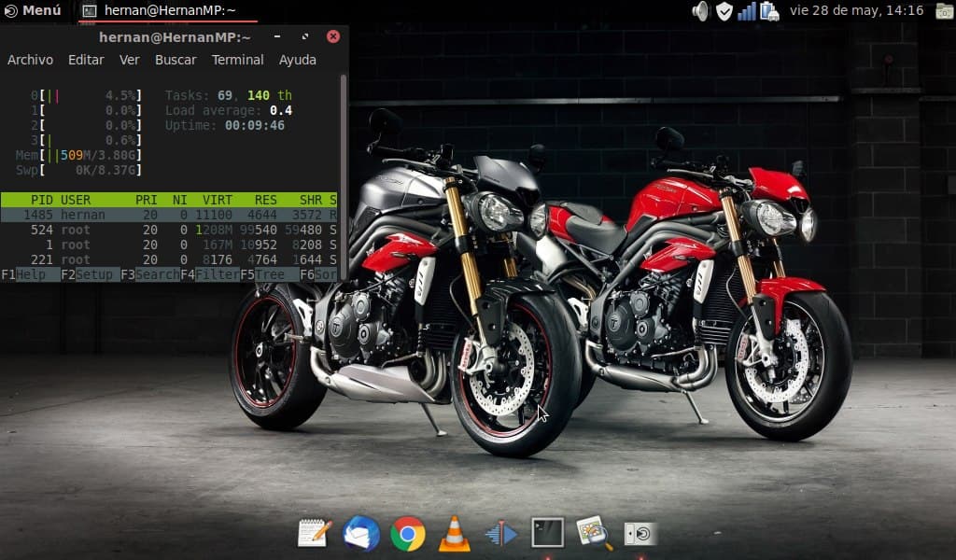Expand the Ayuda menu

coord(297,60)
